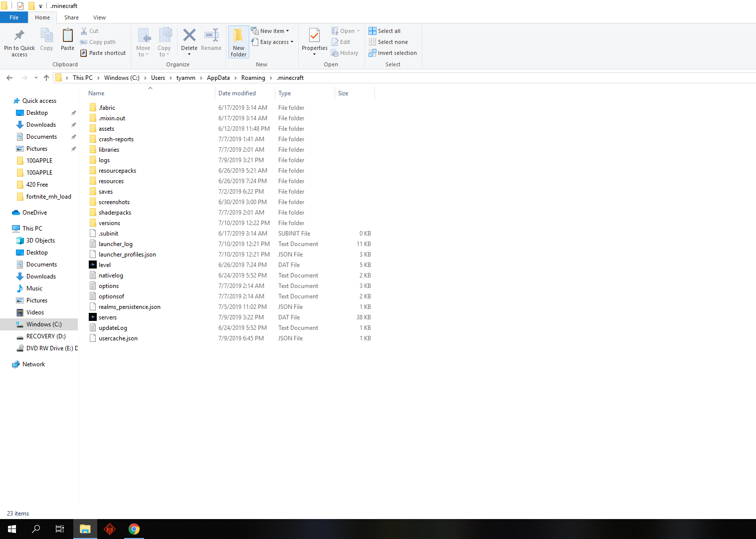This screenshot has height=539, width=756.
Task: Click Select none in the ribbon
Action: click(388, 42)
